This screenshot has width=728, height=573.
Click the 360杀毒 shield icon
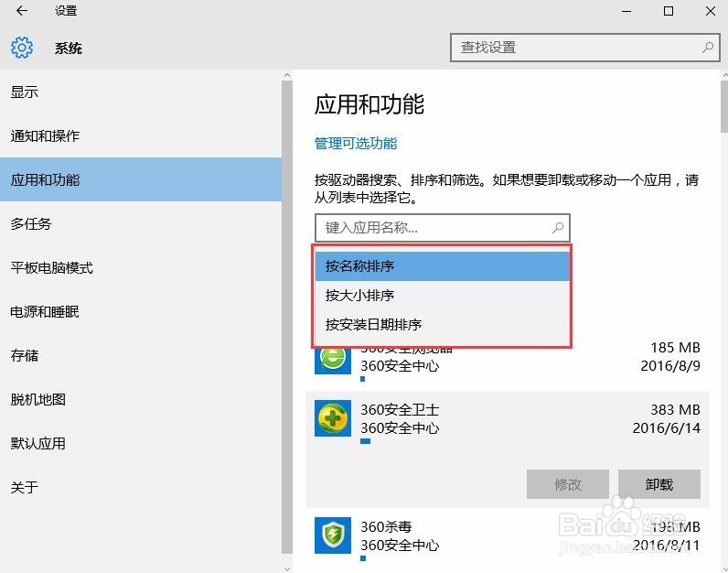(x=333, y=535)
